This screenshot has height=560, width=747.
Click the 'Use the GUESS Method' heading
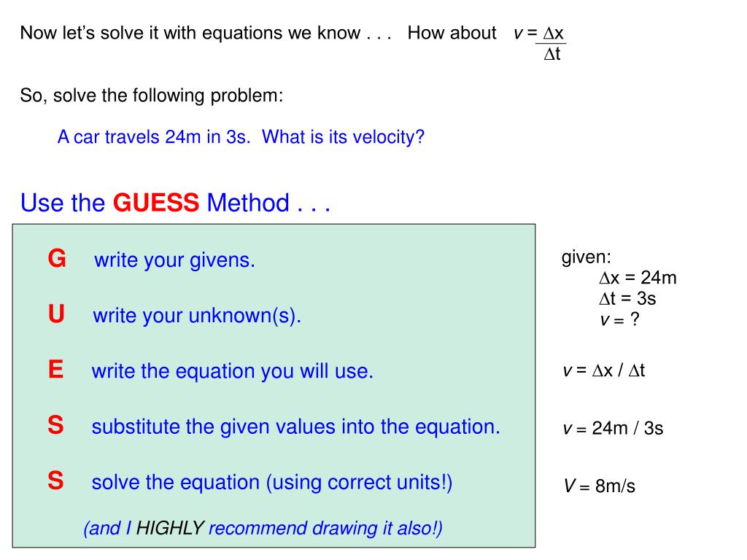coord(175,203)
